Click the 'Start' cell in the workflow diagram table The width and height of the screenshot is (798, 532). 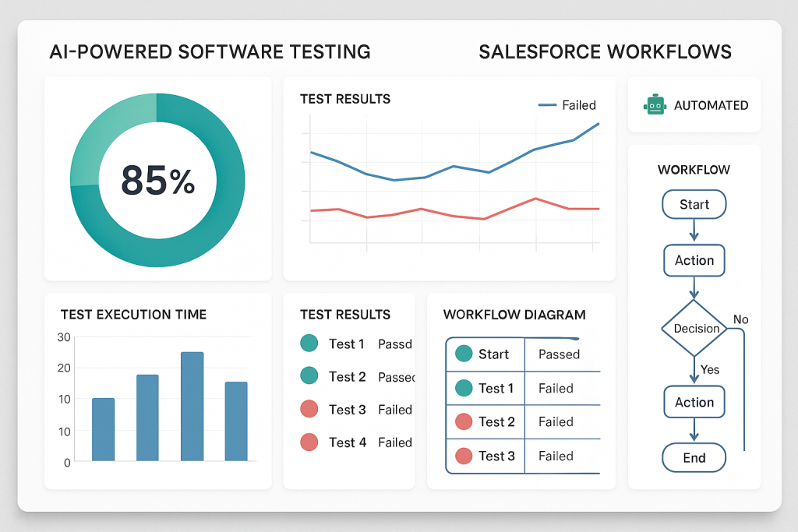click(493, 354)
